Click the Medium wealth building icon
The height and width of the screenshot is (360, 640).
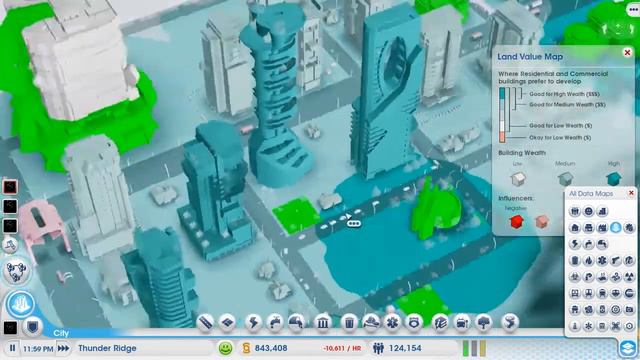(x=565, y=178)
